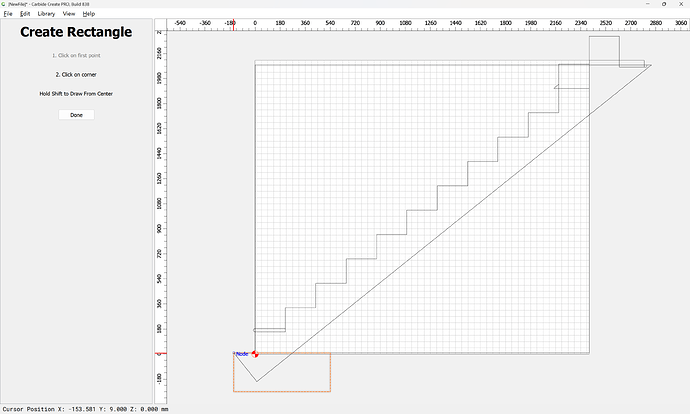Click the '2. Click on corner' instruction
Screen dimensions: 690x414
(76, 74)
